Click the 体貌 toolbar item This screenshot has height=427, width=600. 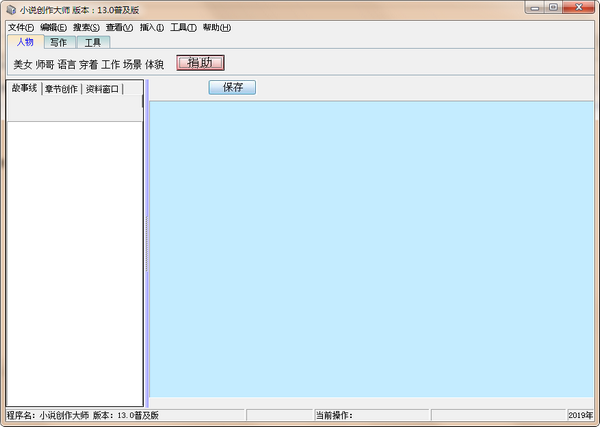click(x=155, y=65)
